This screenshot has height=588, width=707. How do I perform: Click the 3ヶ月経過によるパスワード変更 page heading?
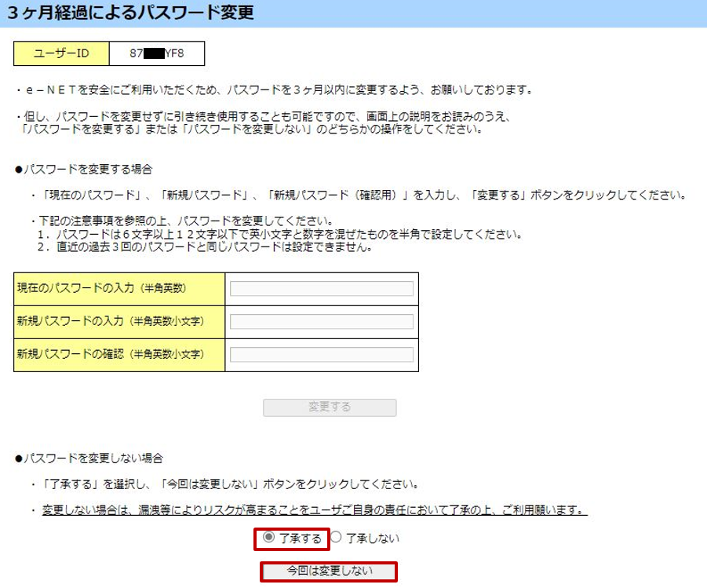131,13
